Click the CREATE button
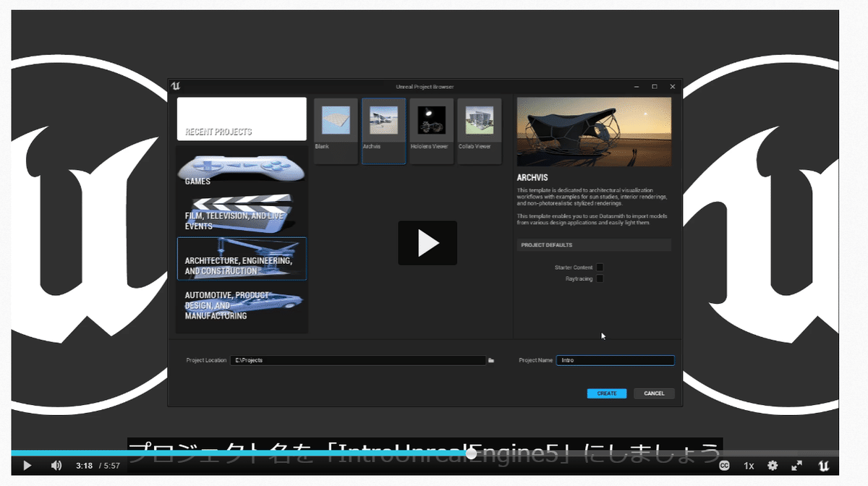Viewport: 868px width, 486px height. pos(607,393)
